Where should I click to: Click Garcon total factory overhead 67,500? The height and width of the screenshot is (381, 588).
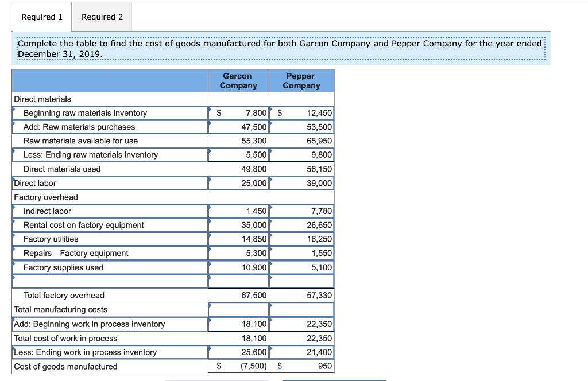click(238, 295)
